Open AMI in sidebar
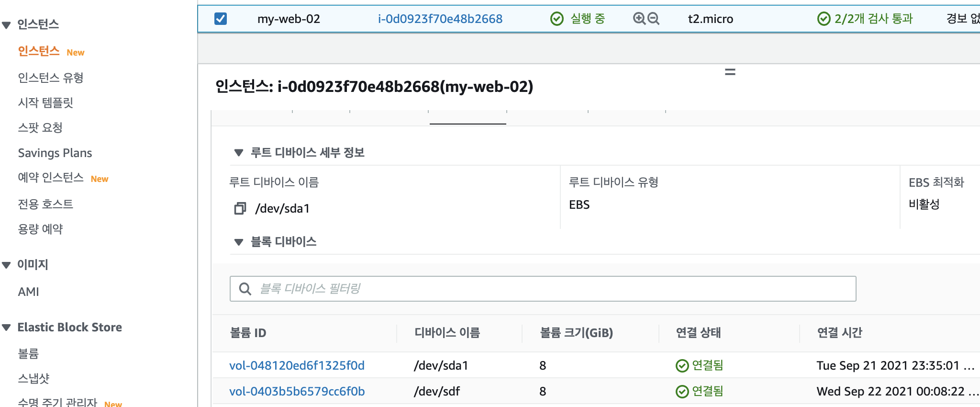Viewport: 980px width, 407px height. pyautogui.click(x=29, y=292)
